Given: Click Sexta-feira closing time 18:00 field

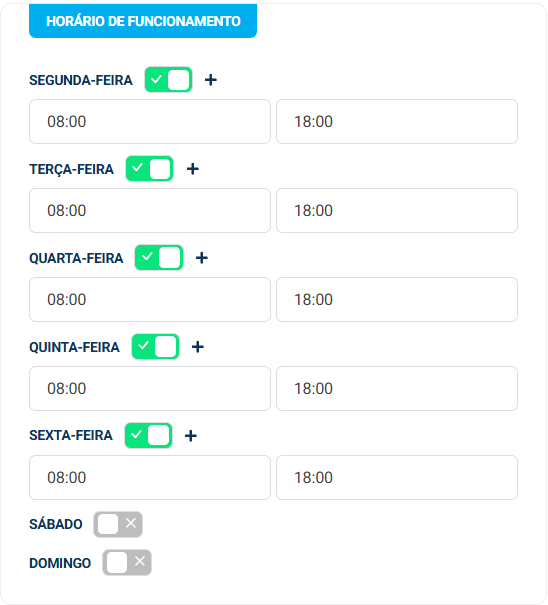Looking at the screenshot, I should click(x=397, y=478).
